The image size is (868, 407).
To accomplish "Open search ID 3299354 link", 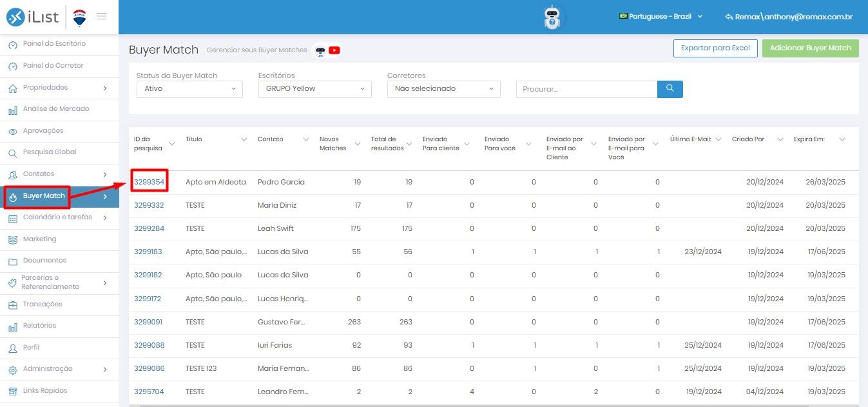I will pos(149,182).
